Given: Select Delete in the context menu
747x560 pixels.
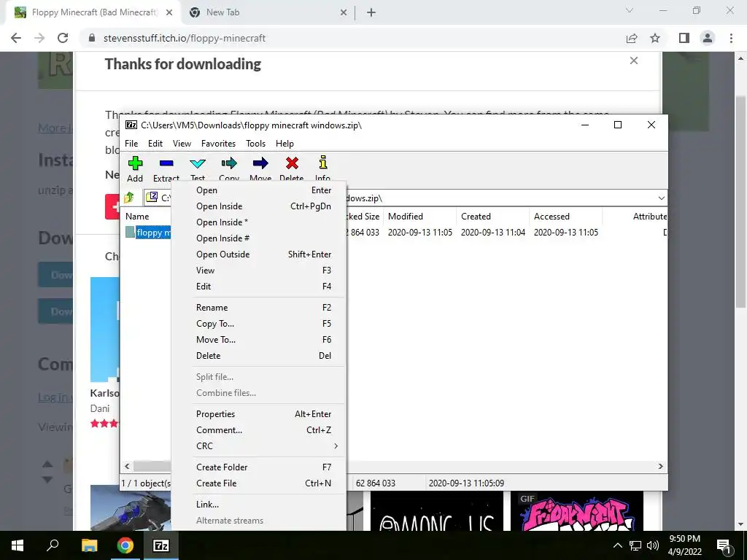Looking at the screenshot, I should click(259, 356).
